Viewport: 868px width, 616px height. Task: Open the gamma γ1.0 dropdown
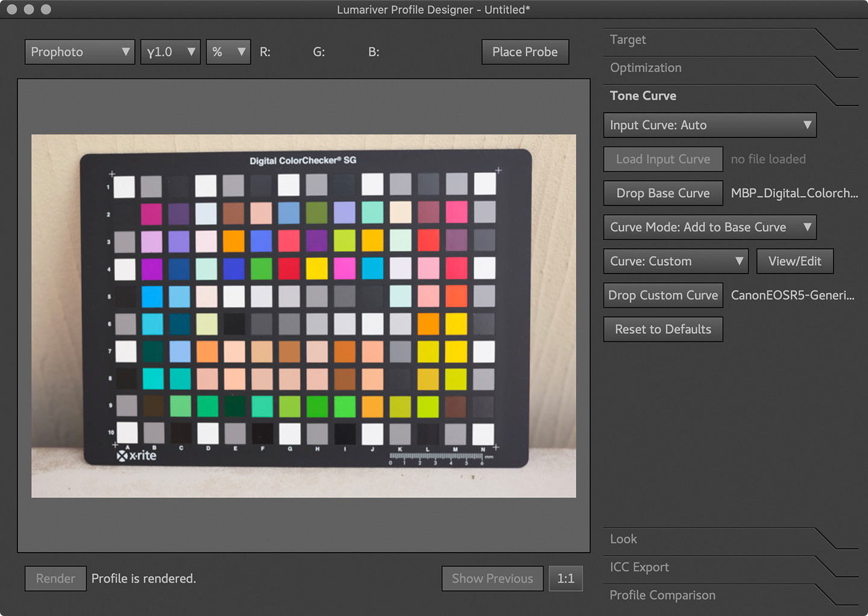(171, 52)
